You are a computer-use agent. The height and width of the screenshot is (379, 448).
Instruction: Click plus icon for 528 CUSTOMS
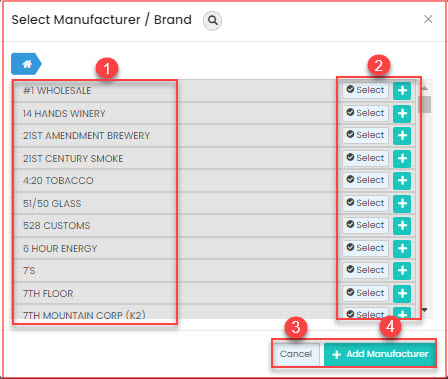(x=402, y=225)
